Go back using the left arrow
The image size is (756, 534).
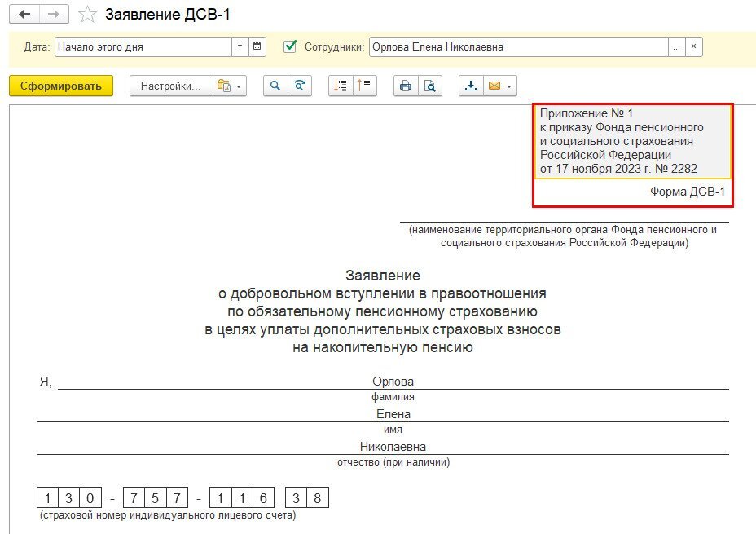coord(26,14)
